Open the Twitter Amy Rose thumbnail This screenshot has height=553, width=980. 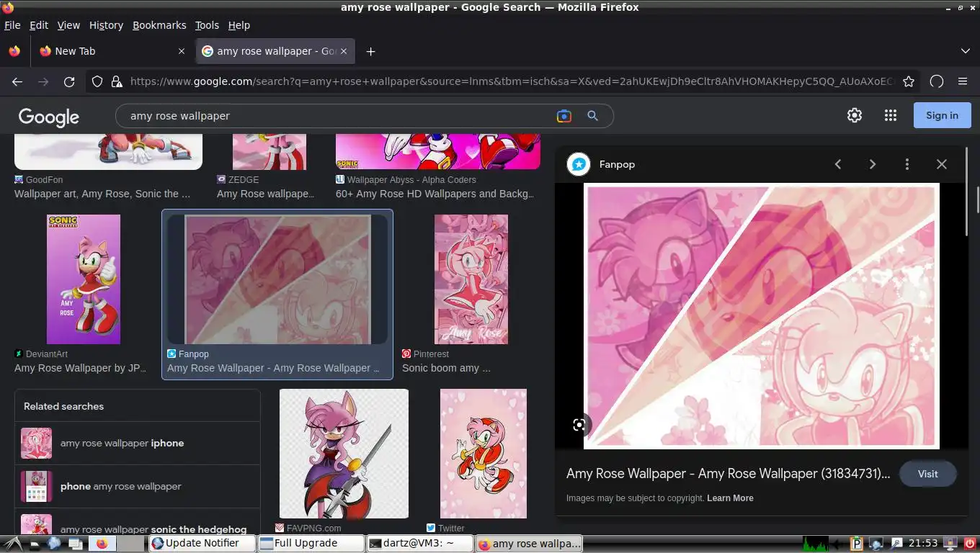484,454
